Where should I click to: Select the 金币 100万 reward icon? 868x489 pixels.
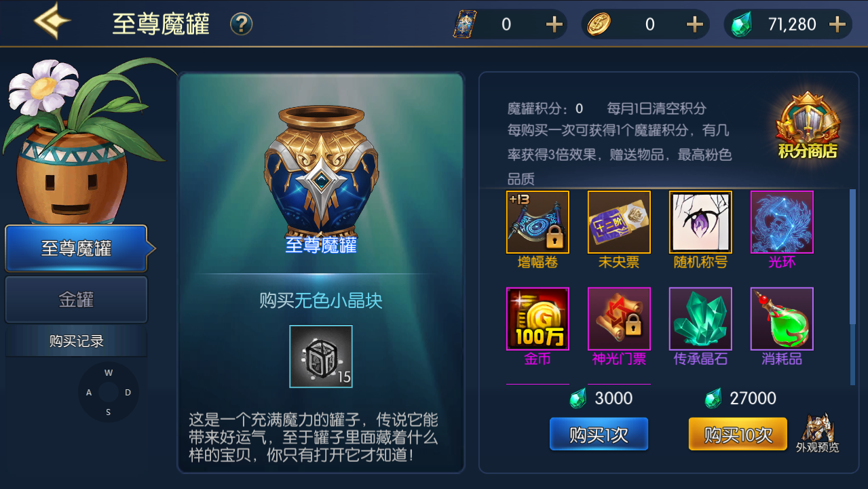click(x=537, y=319)
